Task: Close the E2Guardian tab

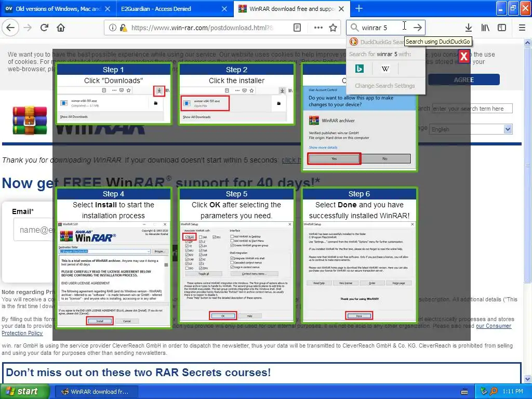Action: tap(224, 9)
